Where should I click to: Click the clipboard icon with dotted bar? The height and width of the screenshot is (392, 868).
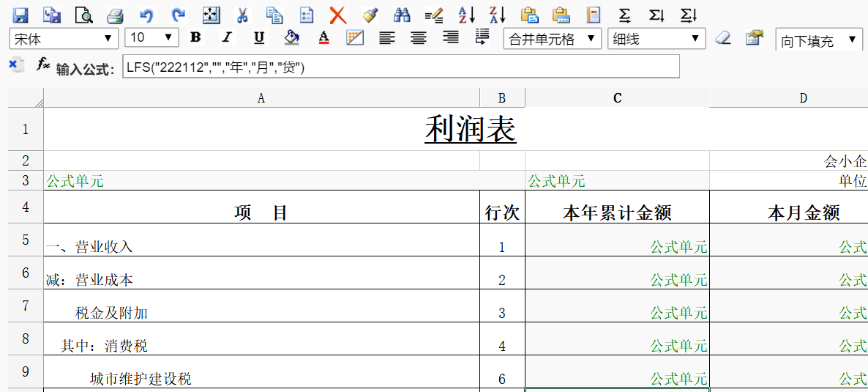click(562, 15)
